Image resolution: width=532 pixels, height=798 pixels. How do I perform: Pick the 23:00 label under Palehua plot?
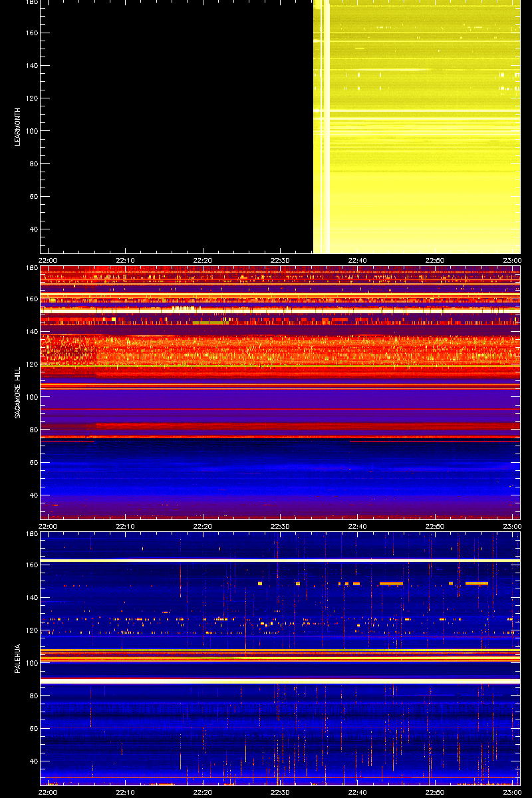(512, 792)
